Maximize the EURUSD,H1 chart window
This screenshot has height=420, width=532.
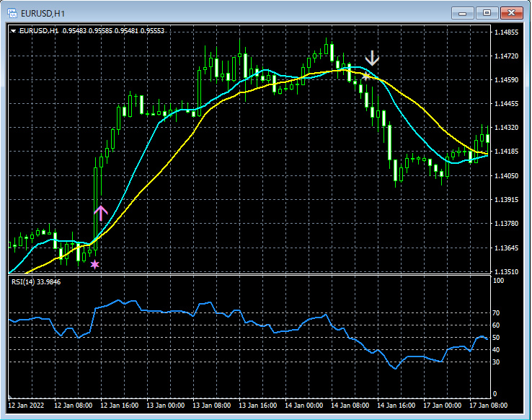pyautogui.click(x=487, y=13)
